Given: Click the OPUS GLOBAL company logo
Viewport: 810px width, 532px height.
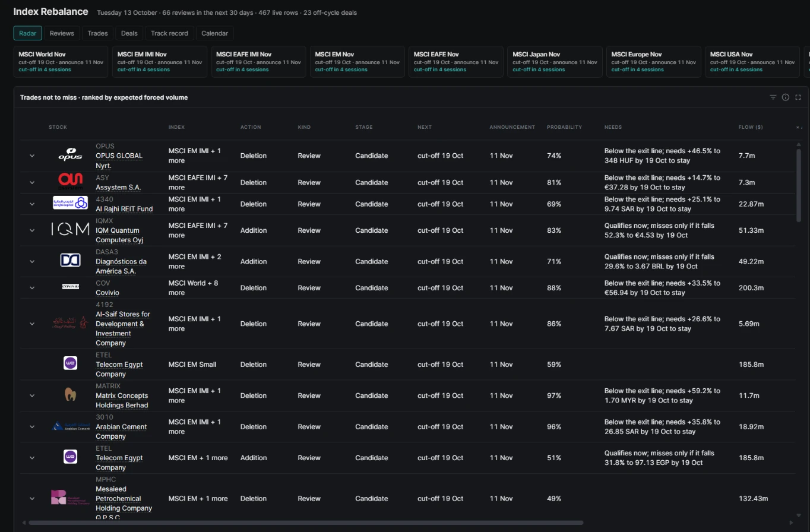Looking at the screenshot, I should (x=70, y=156).
